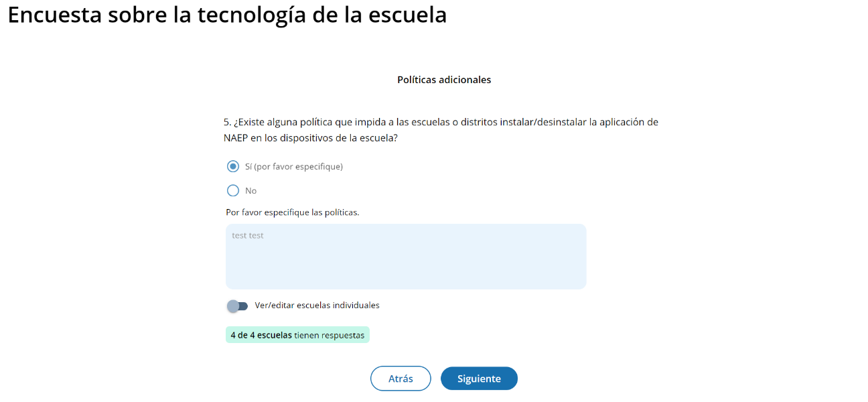
Task: Go back with the "Atrás" button
Action: click(401, 379)
